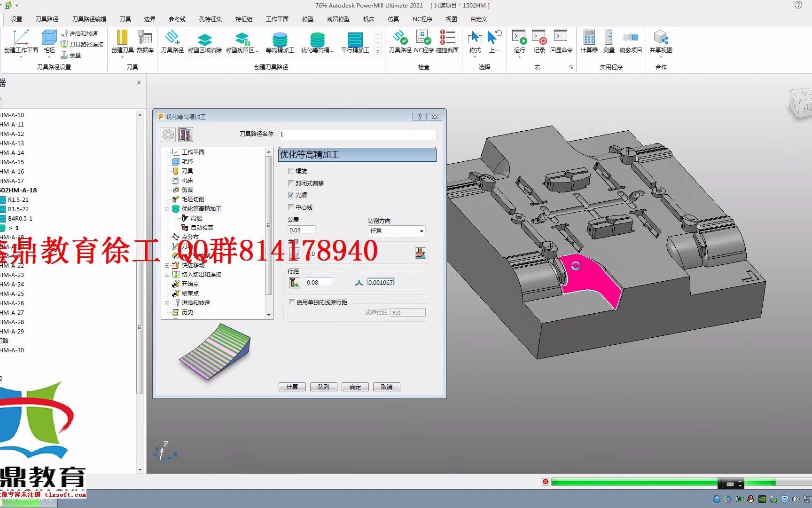The width and height of the screenshot is (812, 508).
Task: Select Raster Finishing (平行精加工) strategy
Action: tap(355, 42)
